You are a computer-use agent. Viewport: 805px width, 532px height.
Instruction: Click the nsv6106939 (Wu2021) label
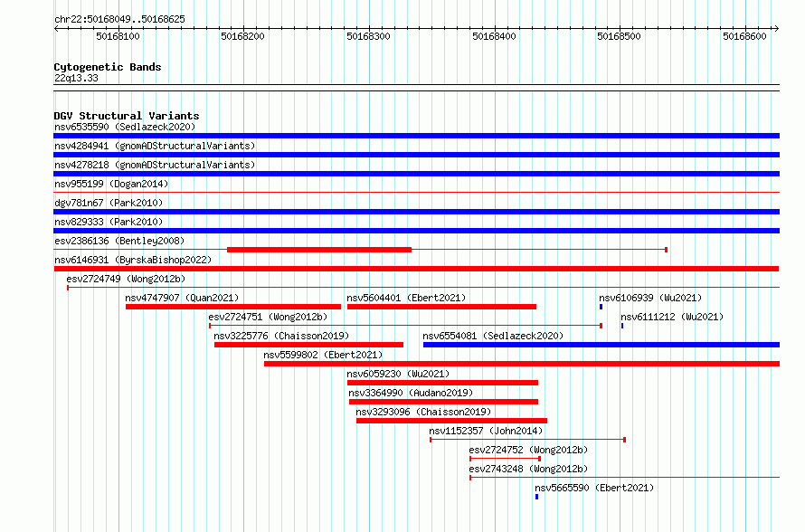(x=650, y=298)
